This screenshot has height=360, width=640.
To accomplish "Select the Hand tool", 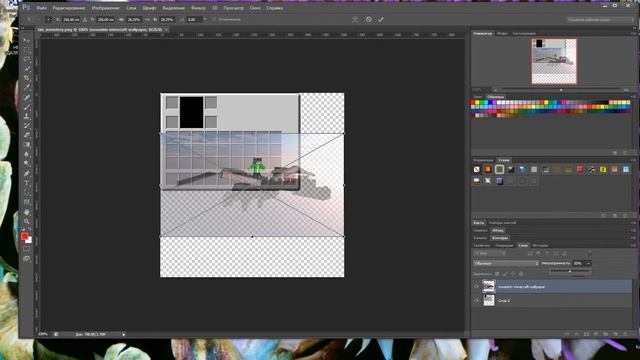I will (27, 213).
